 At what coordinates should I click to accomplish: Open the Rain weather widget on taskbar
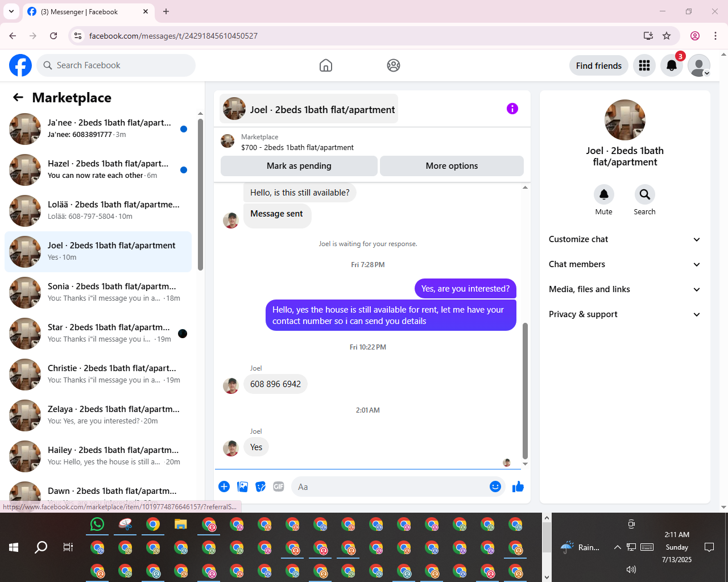click(580, 547)
